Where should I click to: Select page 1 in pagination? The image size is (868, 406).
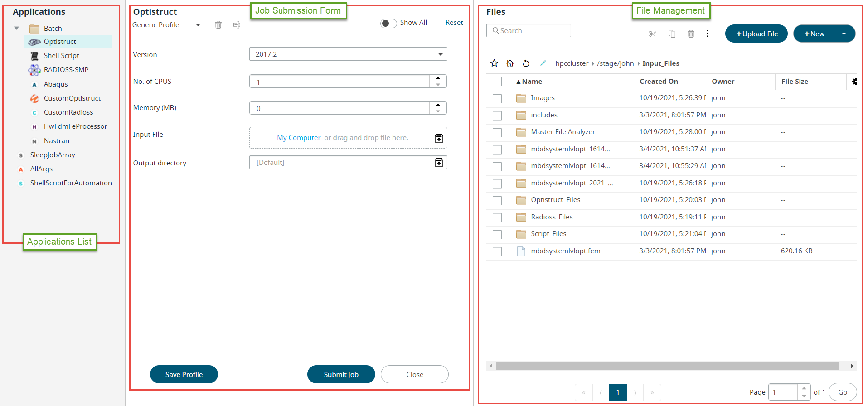(618, 392)
